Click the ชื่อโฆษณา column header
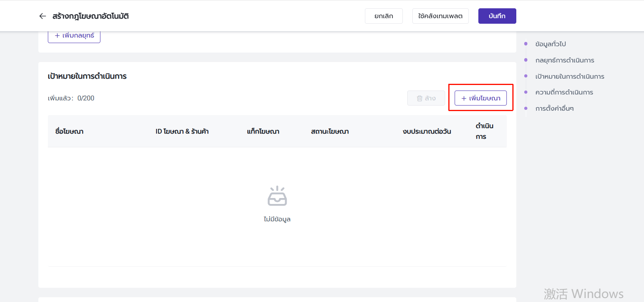 pyautogui.click(x=69, y=131)
